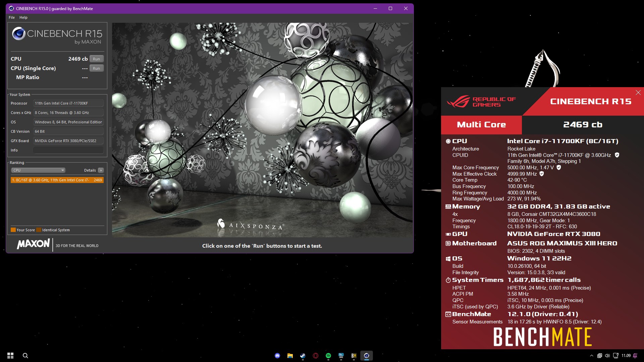Open notification icon at taskbar end
The width and height of the screenshot is (644, 362).
[x=635, y=356]
